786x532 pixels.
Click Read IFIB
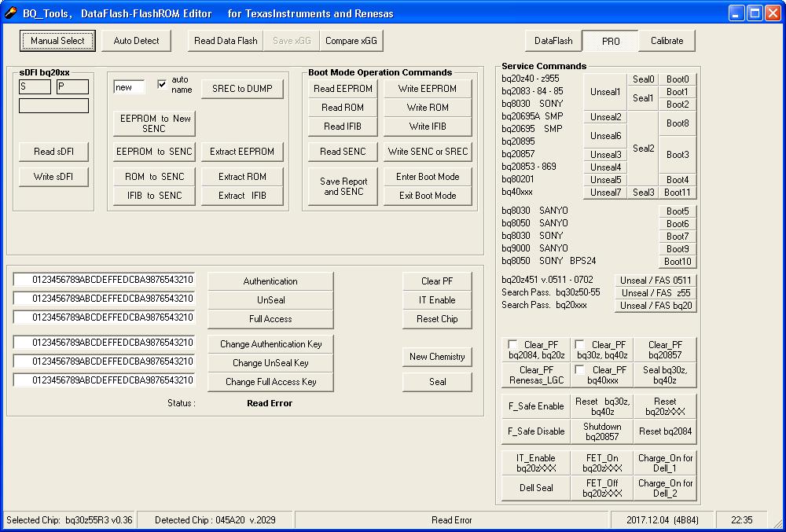(x=343, y=127)
